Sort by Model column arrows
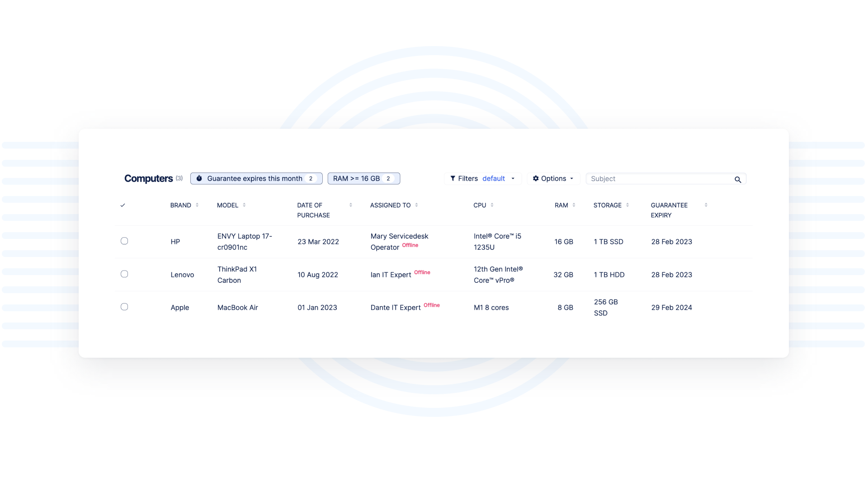Screen dimensions: 868x486 point(244,205)
